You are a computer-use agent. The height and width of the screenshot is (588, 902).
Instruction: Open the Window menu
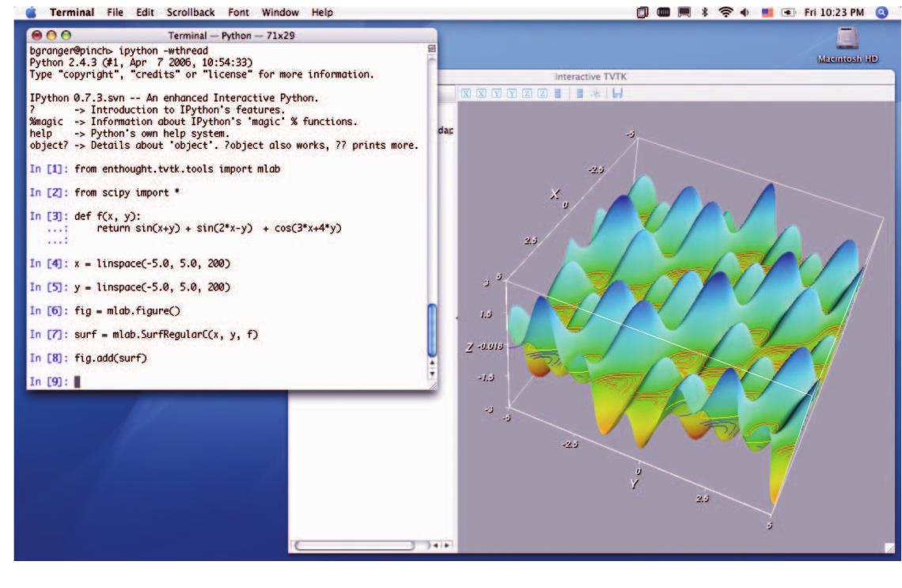(x=280, y=12)
